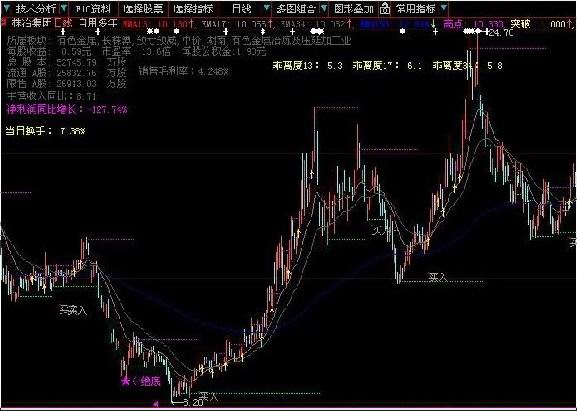Click the purple star at 绝底 marker

coord(125,381)
